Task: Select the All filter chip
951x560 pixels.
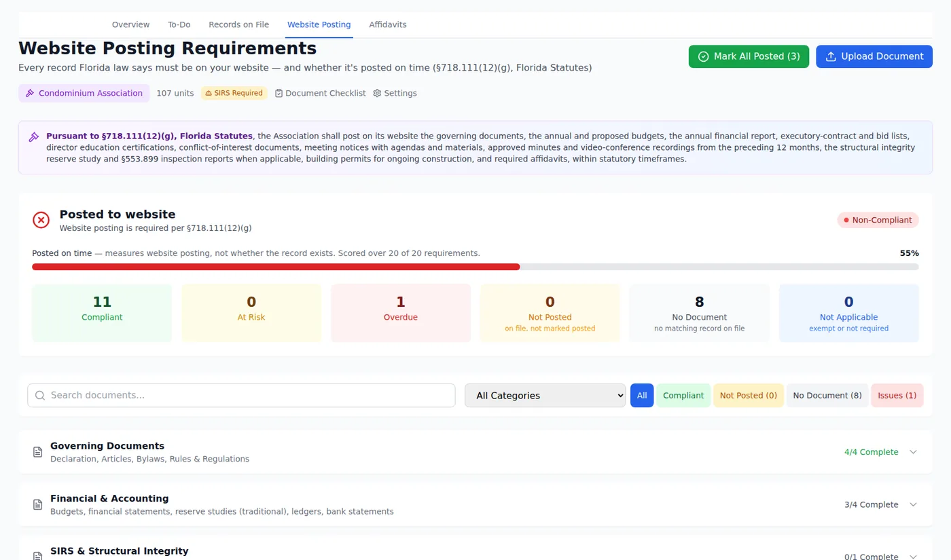Action: click(642, 395)
